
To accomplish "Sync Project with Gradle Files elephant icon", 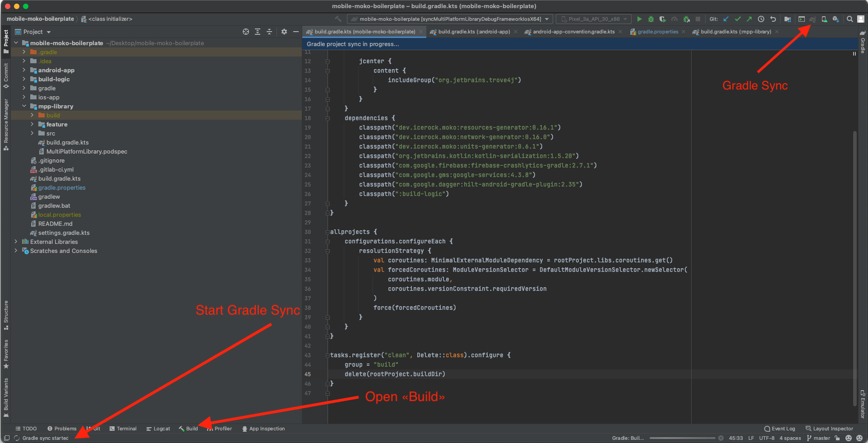I will (x=813, y=19).
